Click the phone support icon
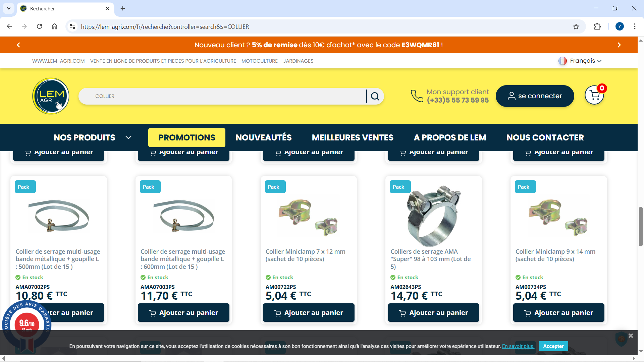This screenshot has width=644, height=362. click(417, 96)
